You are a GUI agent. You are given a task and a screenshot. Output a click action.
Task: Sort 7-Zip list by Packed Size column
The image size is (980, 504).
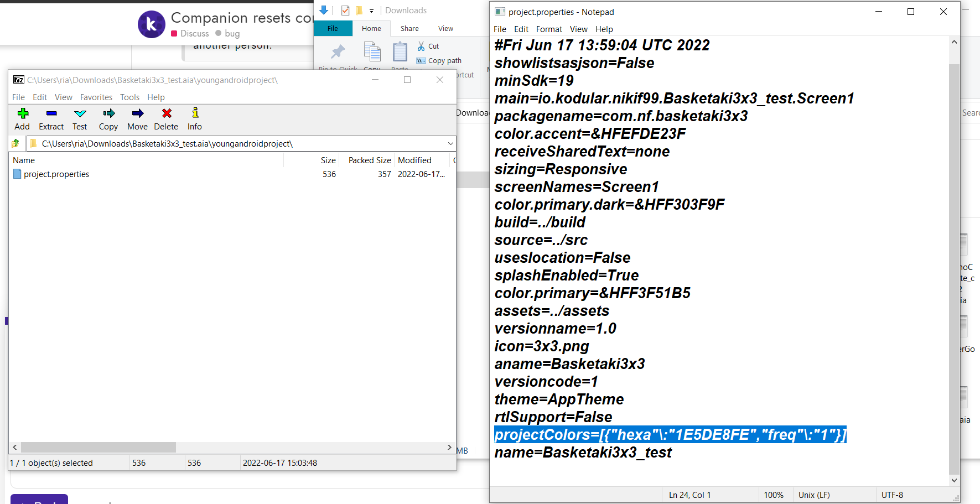pos(367,160)
